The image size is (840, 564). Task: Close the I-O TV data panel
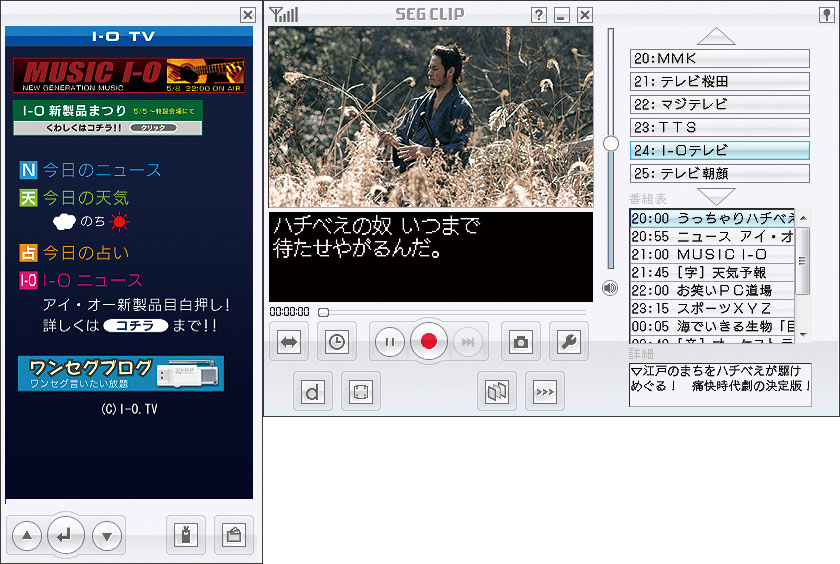click(x=248, y=15)
